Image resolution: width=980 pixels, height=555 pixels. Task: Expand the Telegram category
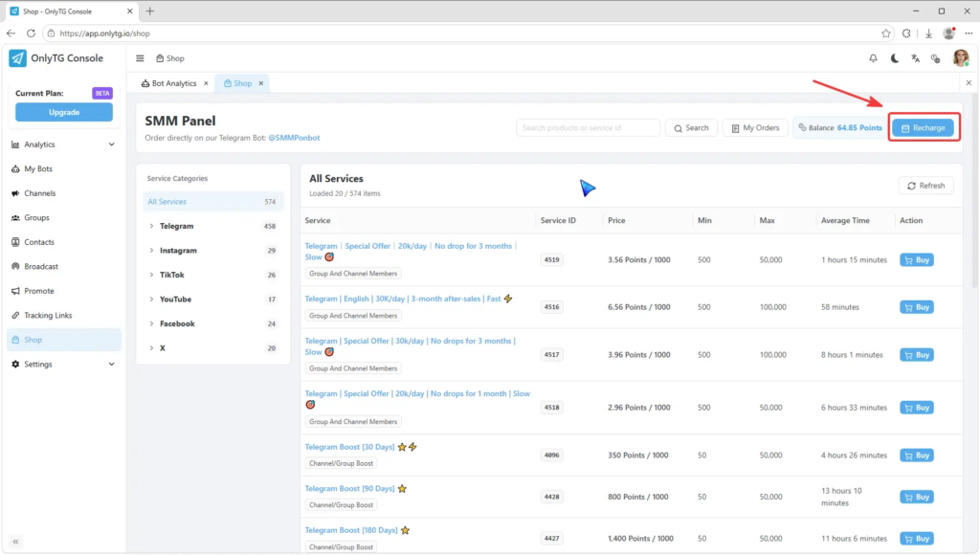(213, 226)
